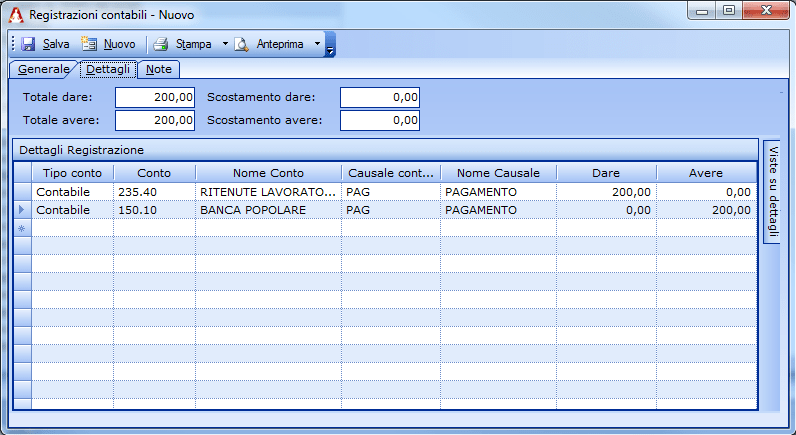Click Dare value 0,00 in BANCA row
Image resolution: width=796 pixels, height=435 pixels.
(x=606, y=210)
